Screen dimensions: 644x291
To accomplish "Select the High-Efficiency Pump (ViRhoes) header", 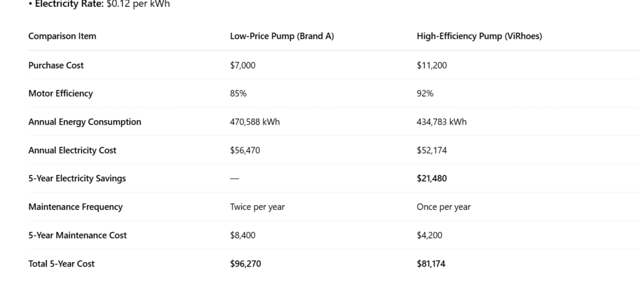I will (479, 36).
